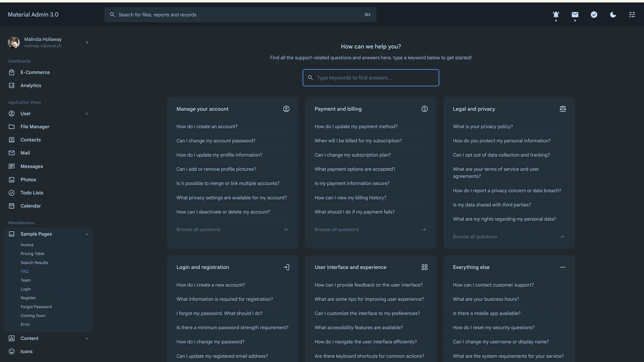Screen dimensions: 644x362
Task: Click the magnifier icon in keyword search box
Action: coord(310,77)
